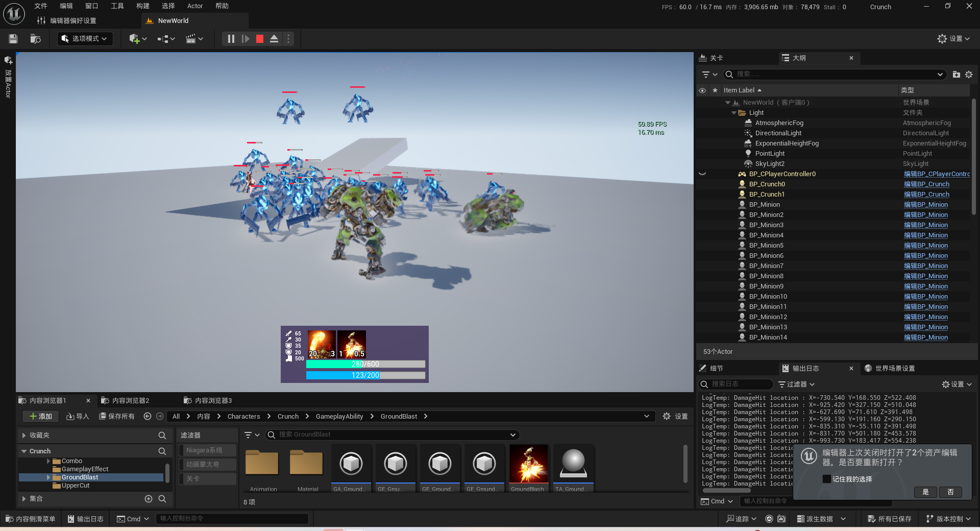Select the GroundBlash montage thumbnail
The height and width of the screenshot is (531, 980).
pos(529,468)
